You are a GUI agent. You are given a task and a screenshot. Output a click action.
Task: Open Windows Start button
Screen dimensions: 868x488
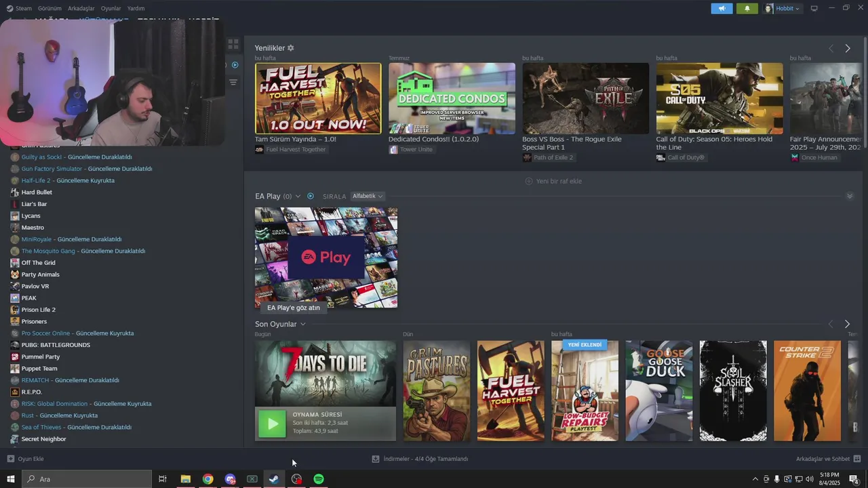click(x=10, y=479)
